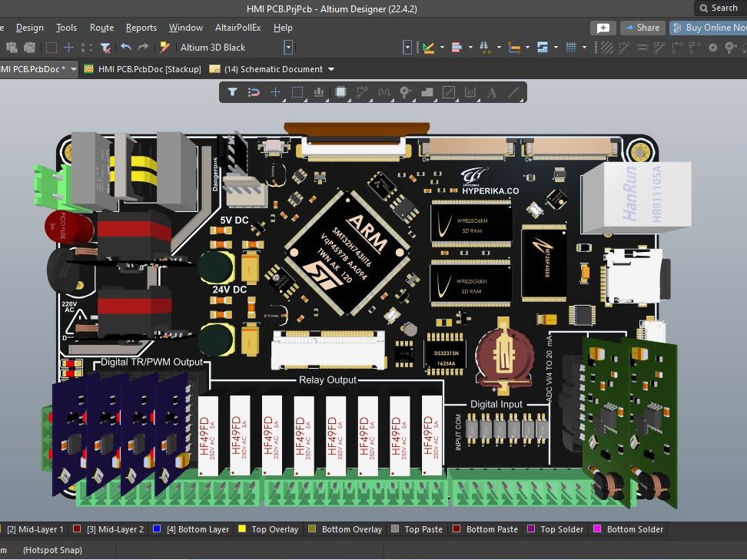Click the Top Overlay yellow color swatch
Viewport: 747px width, 560px height.
pyautogui.click(x=241, y=529)
